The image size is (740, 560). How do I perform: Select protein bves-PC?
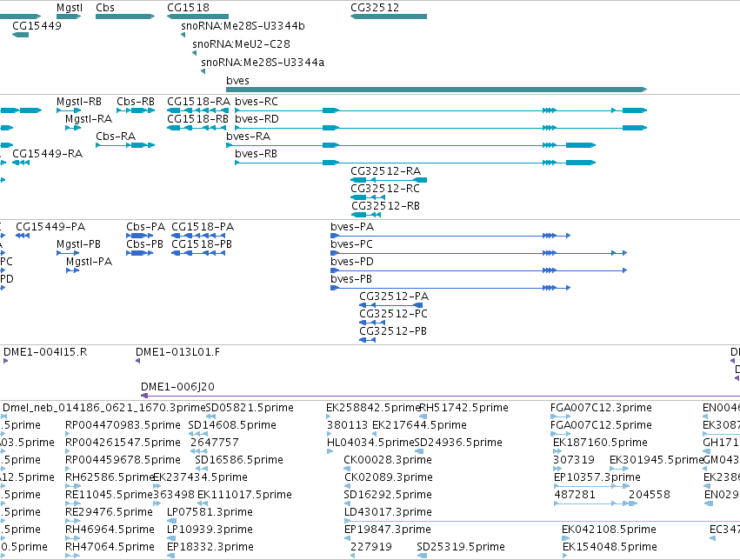(x=478, y=253)
